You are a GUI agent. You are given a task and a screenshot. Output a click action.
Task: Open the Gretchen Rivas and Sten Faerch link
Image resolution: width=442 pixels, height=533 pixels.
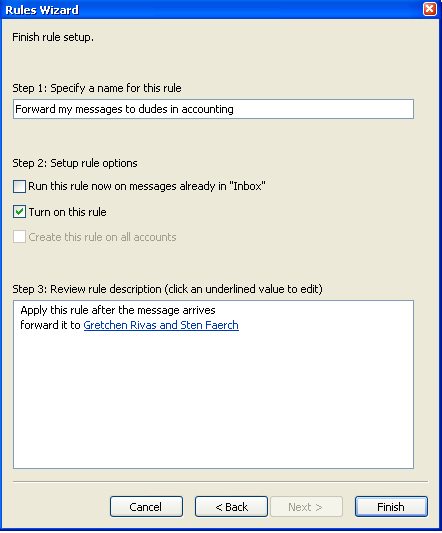(161, 325)
